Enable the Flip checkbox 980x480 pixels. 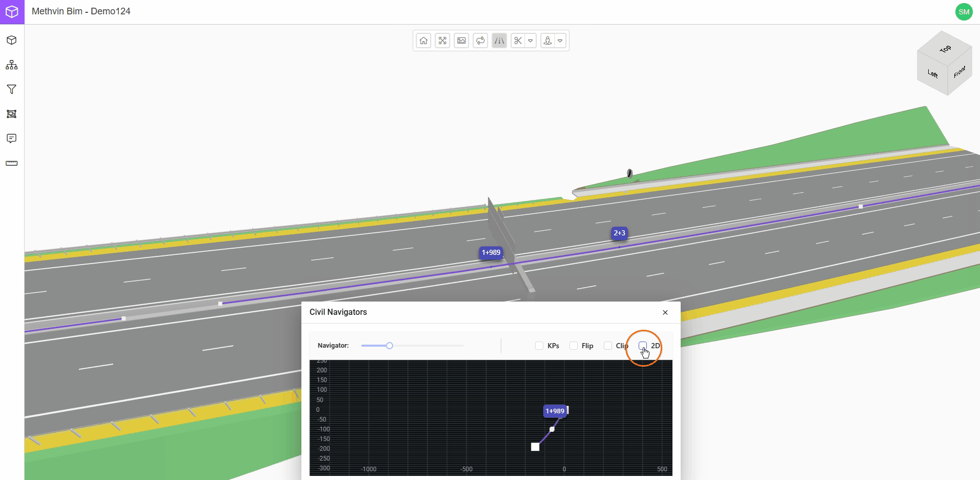click(574, 346)
